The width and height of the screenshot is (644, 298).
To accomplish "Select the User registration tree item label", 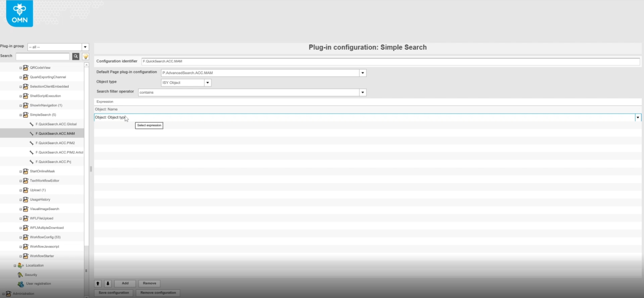I will pos(39,284).
